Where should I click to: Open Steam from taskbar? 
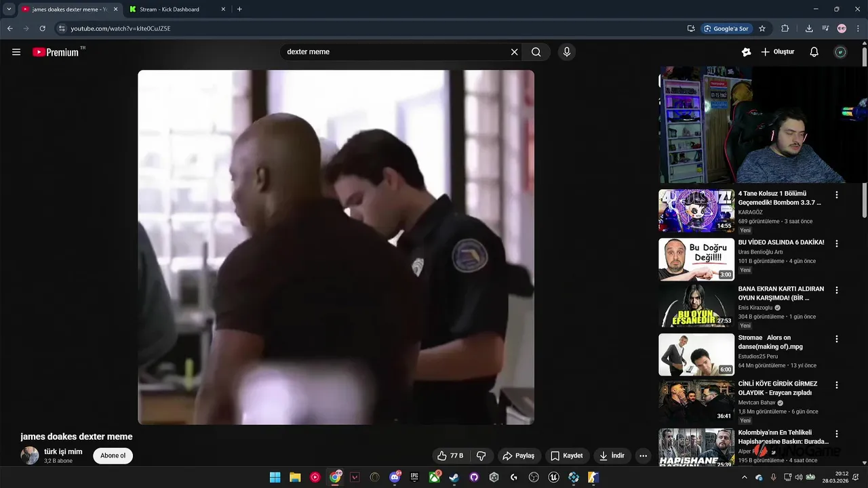pyautogui.click(x=454, y=477)
